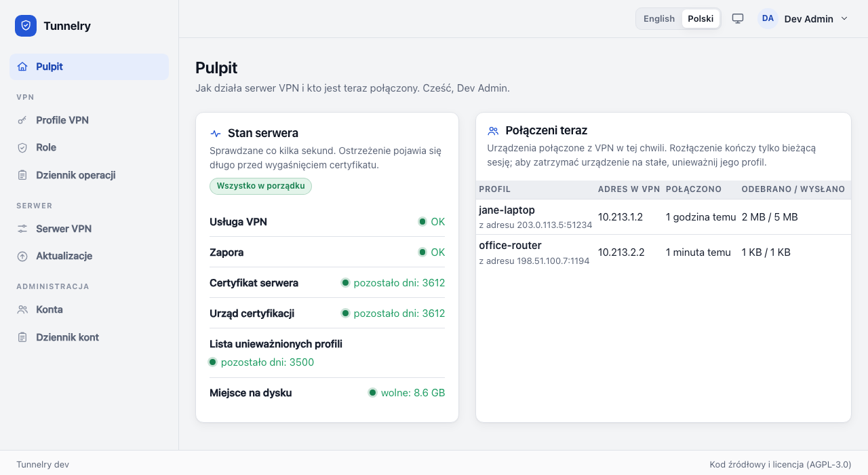Click the Tunnelry shield logo icon
This screenshot has width=868, height=475.
[x=26, y=26]
